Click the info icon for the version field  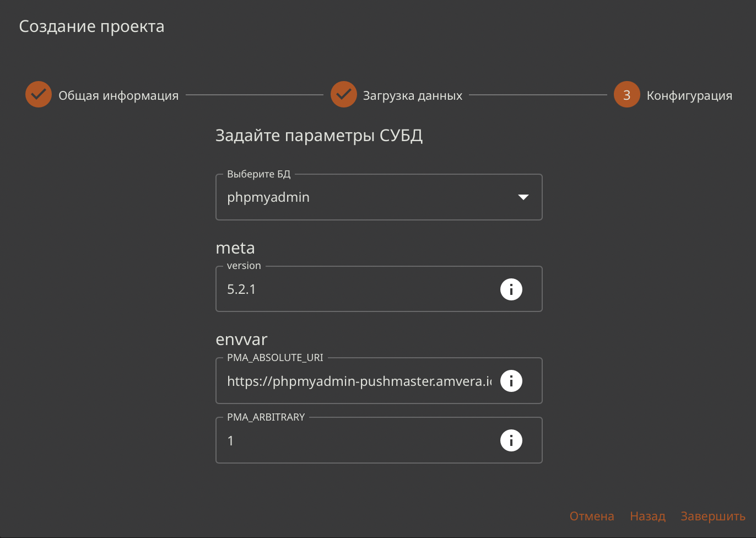(x=511, y=289)
